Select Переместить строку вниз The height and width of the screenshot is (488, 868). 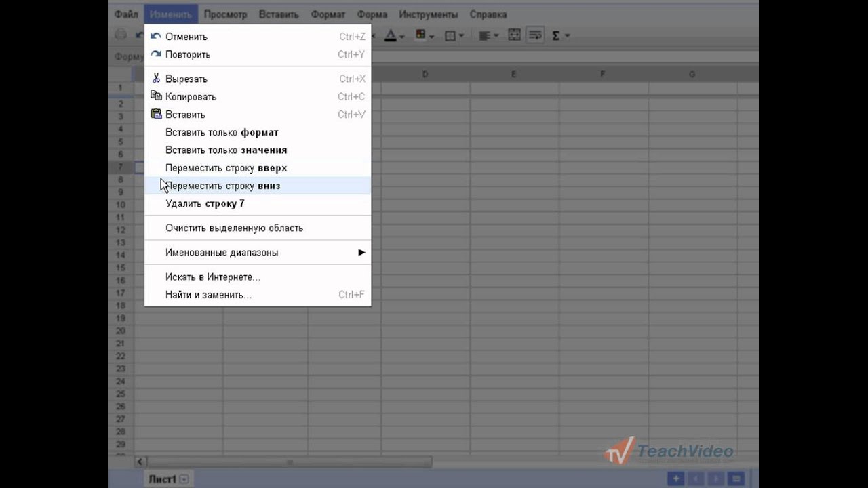pyautogui.click(x=258, y=186)
